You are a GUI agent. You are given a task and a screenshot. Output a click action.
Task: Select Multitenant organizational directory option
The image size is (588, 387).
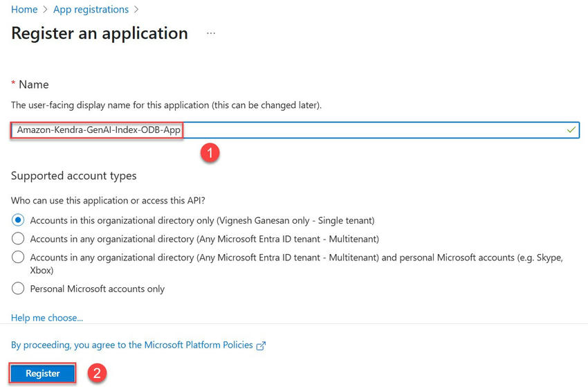point(18,239)
